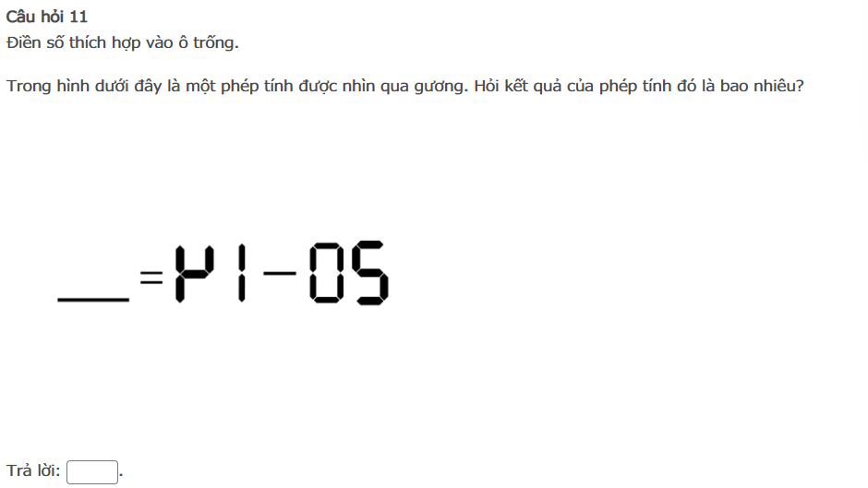The width and height of the screenshot is (868, 488).
Task: Click the blank underline before equals sign
Action: pos(93,299)
